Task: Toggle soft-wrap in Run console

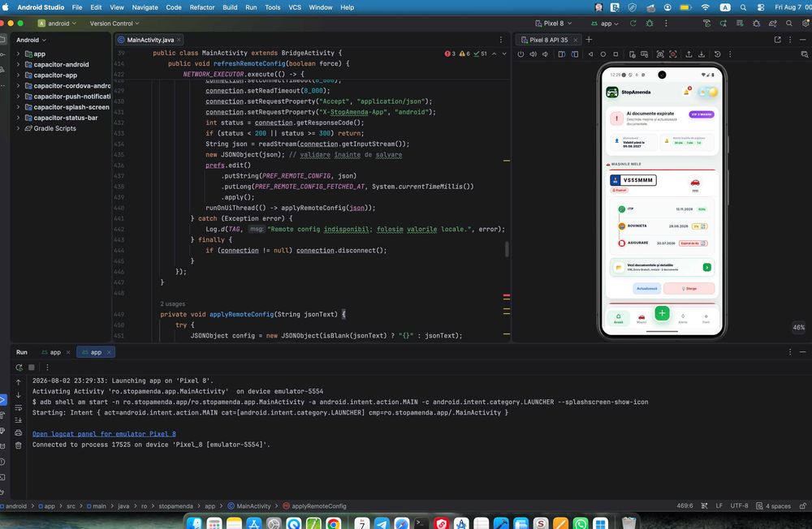Action: click(18, 407)
